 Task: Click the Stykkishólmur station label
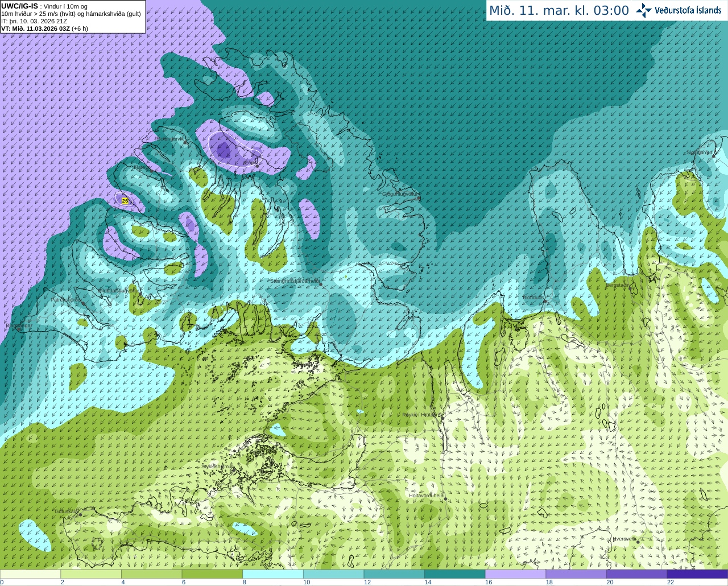[217, 467]
